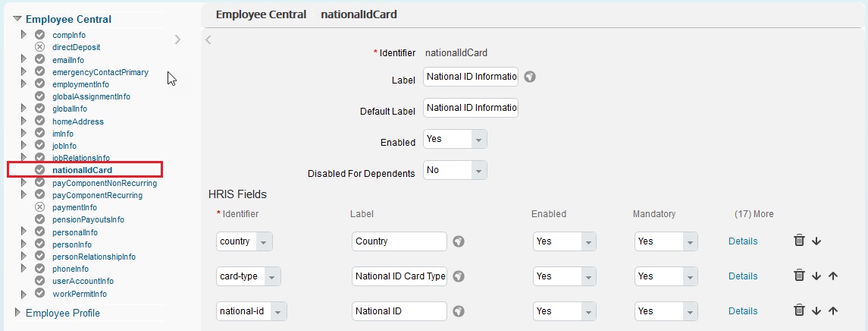Open the Disabled For Dependents dropdown
The height and width of the screenshot is (331, 868).
coord(455,170)
